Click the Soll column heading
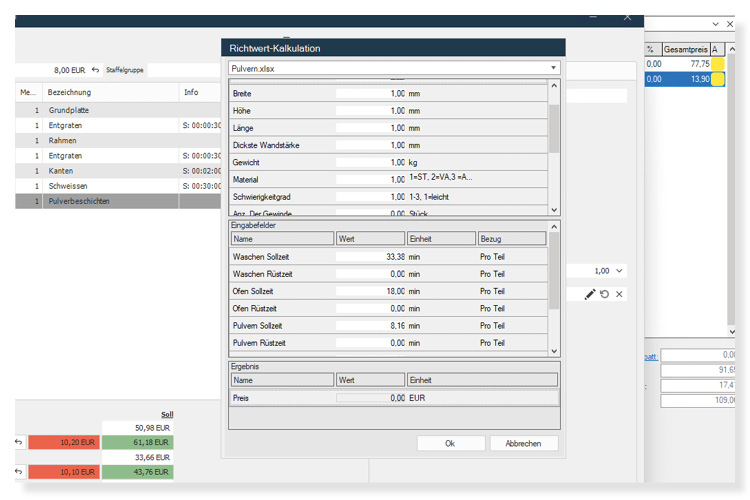Screen dimensions: 750x500 click(167, 414)
